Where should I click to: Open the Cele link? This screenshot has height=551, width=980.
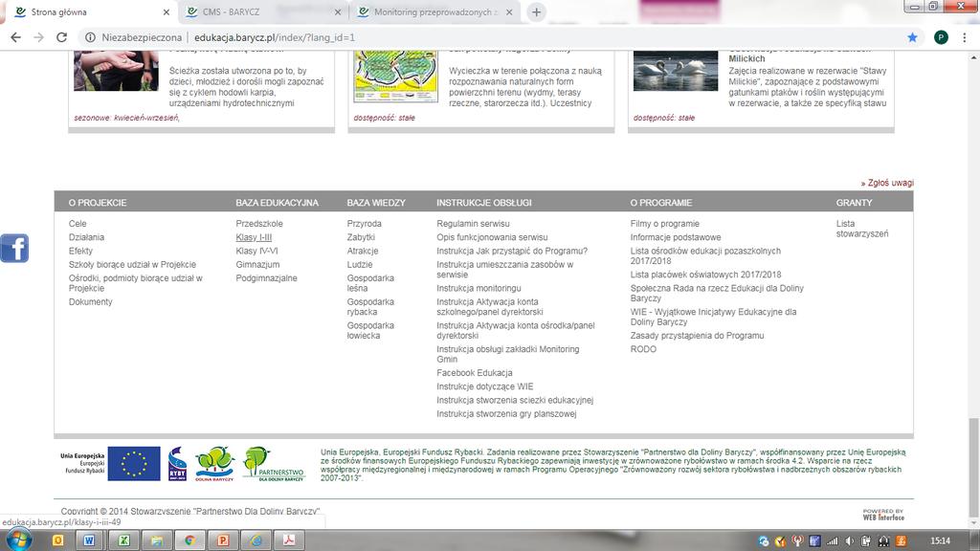pyautogui.click(x=78, y=224)
